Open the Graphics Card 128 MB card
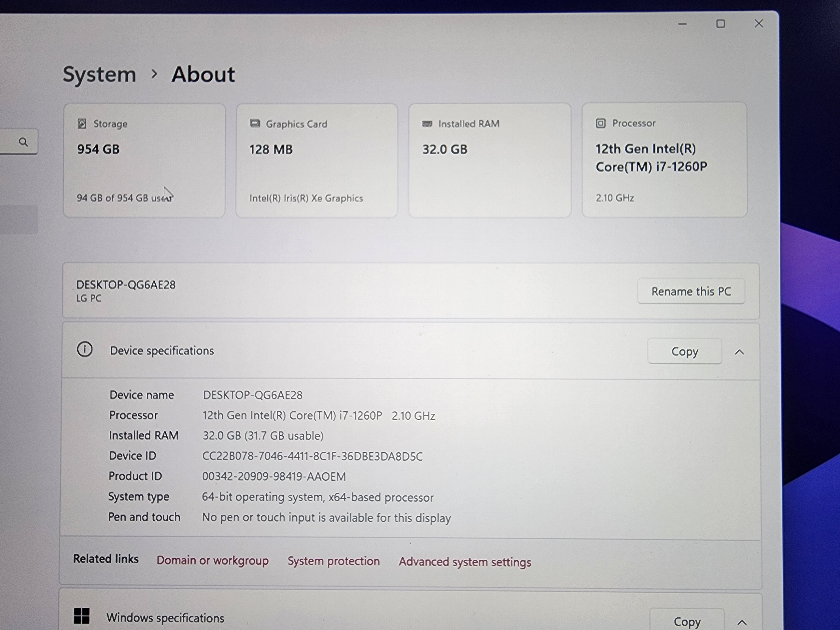Screen dimensions: 840x630 (317, 161)
